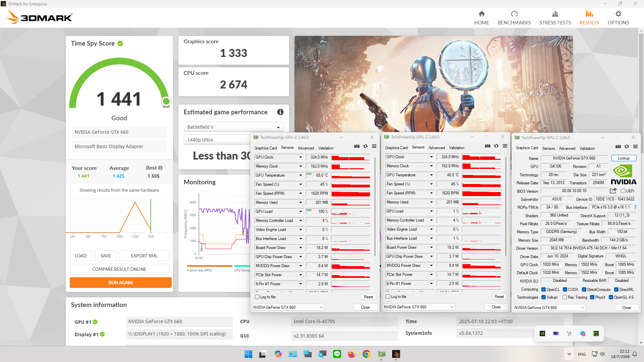Enable Log to file in the leftmost GPU-Z window
Screen dimensions: 644x362
coord(257,297)
